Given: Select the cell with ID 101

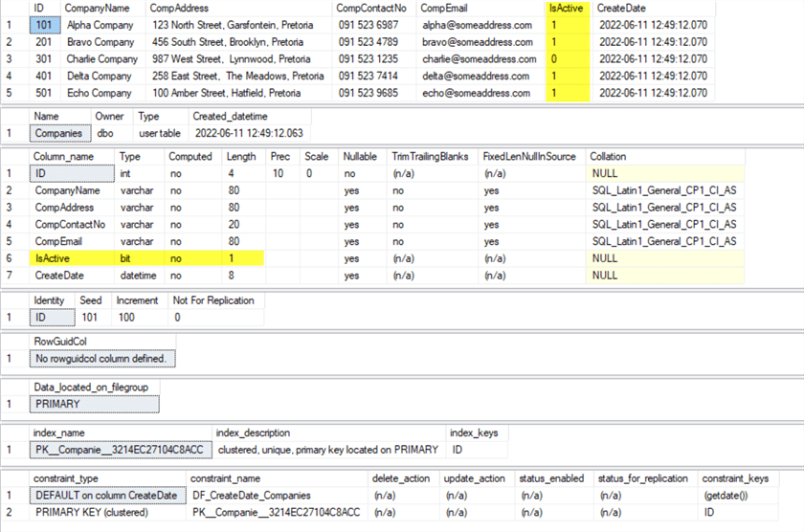Looking at the screenshot, I should (x=45, y=25).
